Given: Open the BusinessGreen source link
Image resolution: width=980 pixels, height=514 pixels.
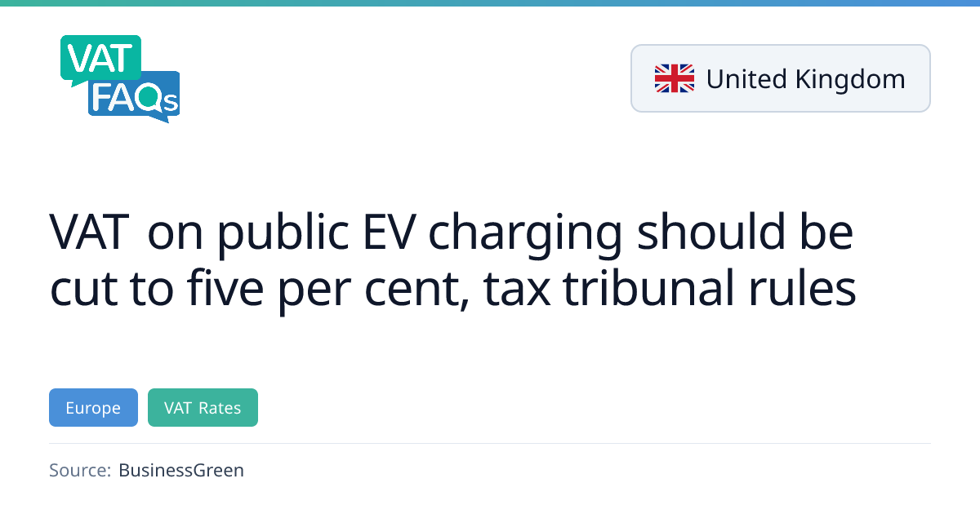Looking at the screenshot, I should coord(181,470).
